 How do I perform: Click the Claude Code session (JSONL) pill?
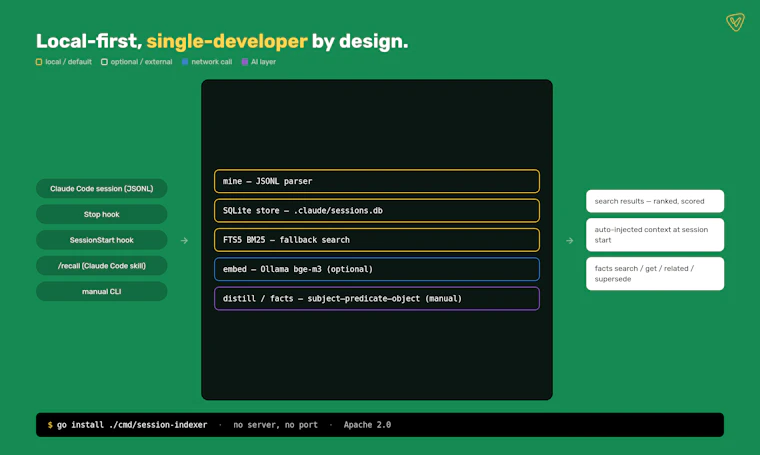[x=102, y=188]
